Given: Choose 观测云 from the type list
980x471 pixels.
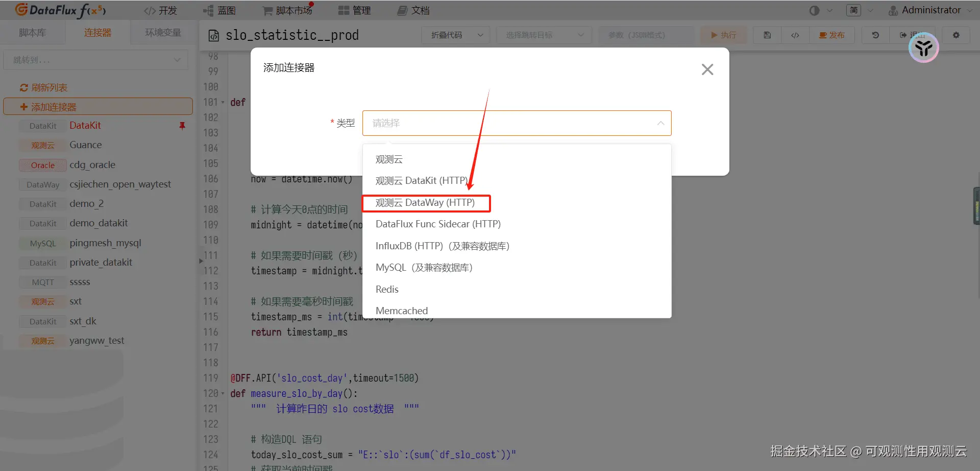Looking at the screenshot, I should coord(517,159).
